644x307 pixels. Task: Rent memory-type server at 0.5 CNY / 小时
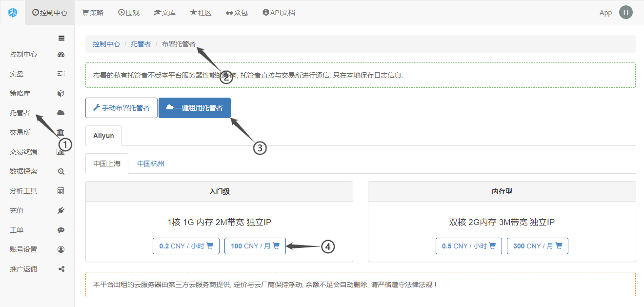(x=468, y=246)
